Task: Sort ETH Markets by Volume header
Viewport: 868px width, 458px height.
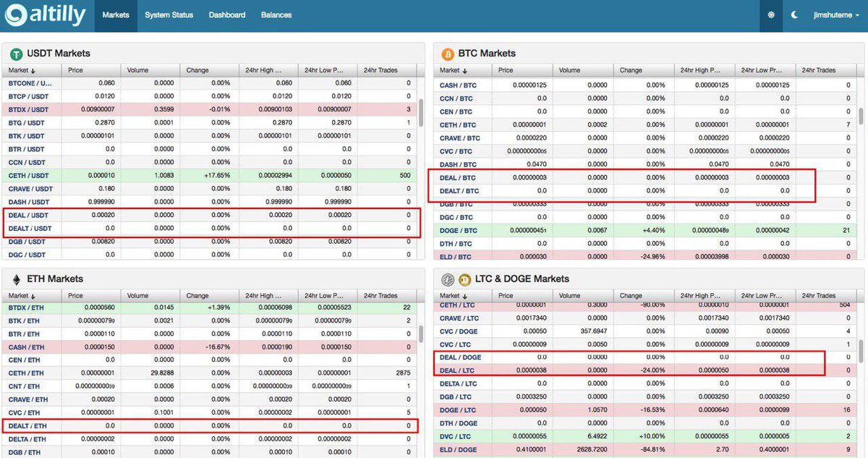Action: [151, 296]
